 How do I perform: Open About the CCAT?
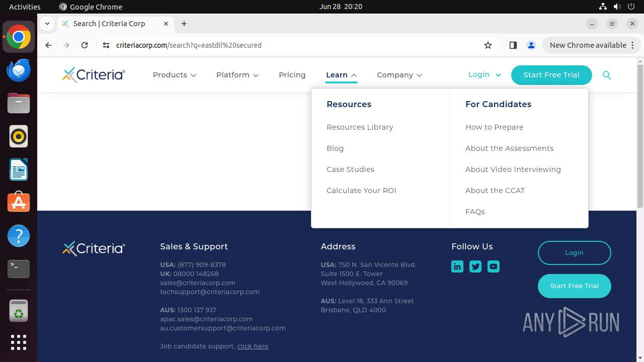pos(495,191)
